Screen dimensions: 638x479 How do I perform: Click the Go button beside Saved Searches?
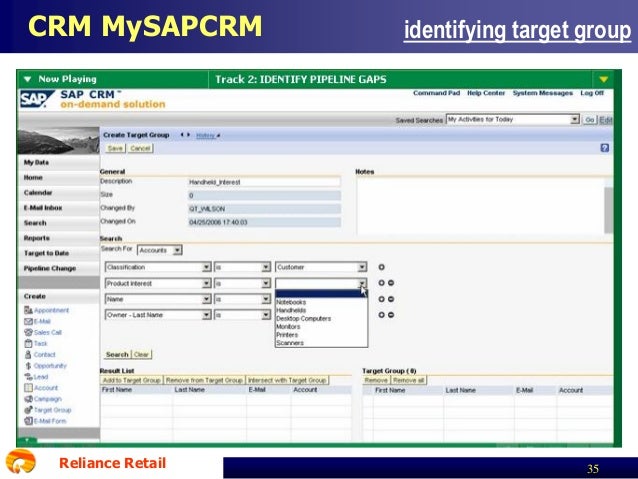point(590,120)
